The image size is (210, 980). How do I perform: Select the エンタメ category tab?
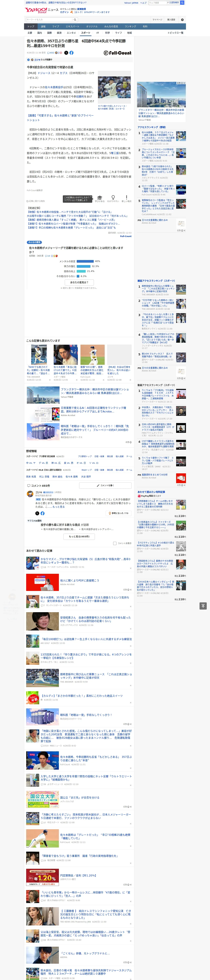[x=71, y=33]
